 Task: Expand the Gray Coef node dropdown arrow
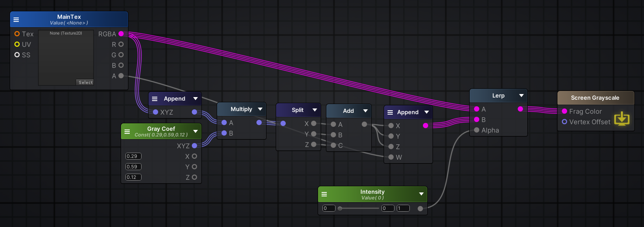[x=195, y=131]
